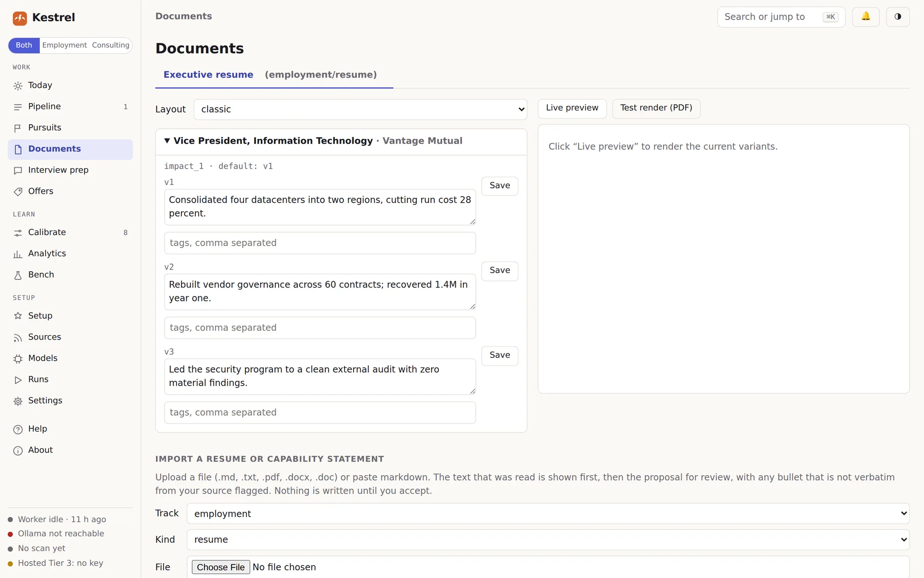924x578 pixels.
Task: Switch track filter to Consulting
Action: click(111, 45)
